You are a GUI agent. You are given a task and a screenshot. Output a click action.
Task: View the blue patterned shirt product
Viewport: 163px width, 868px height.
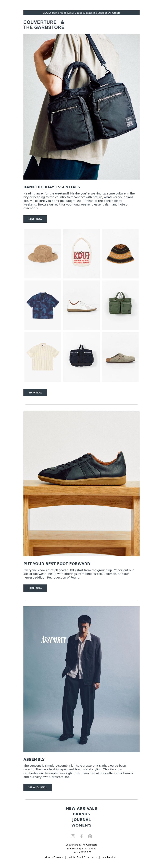tap(43, 305)
